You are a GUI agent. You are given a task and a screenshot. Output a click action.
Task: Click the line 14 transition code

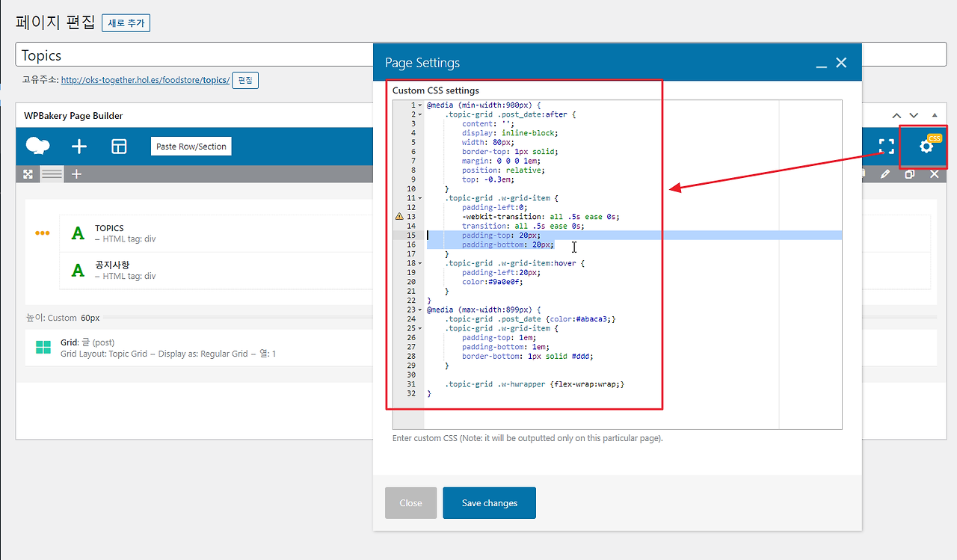[x=523, y=226]
